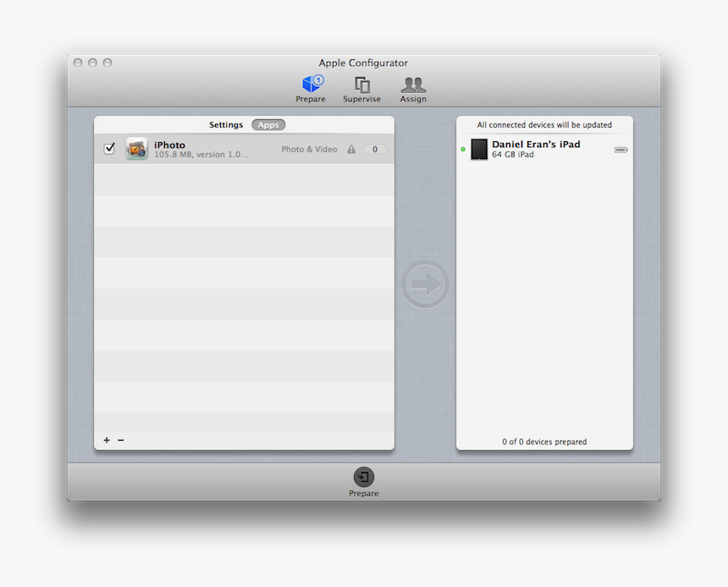Click the large right arrow apply button
Image resolution: width=728 pixels, height=587 pixels.
point(425,284)
